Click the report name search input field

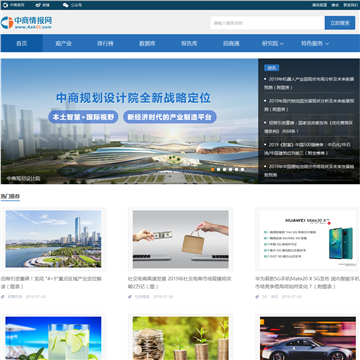click(267, 23)
